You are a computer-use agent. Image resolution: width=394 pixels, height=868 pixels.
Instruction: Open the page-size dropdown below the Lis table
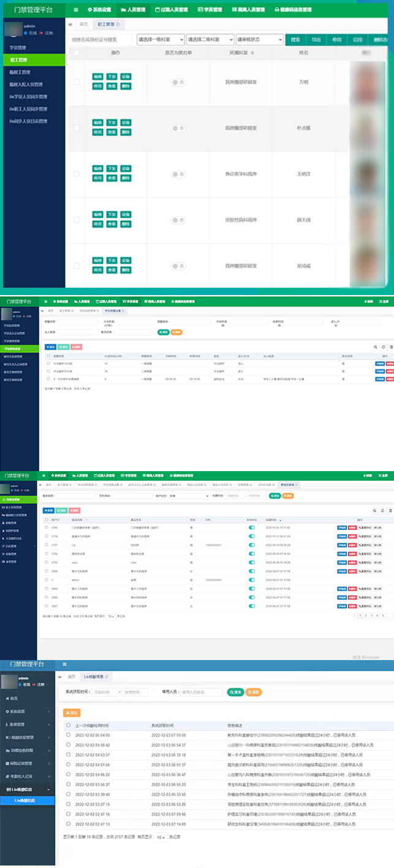pyautogui.click(x=159, y=837)
